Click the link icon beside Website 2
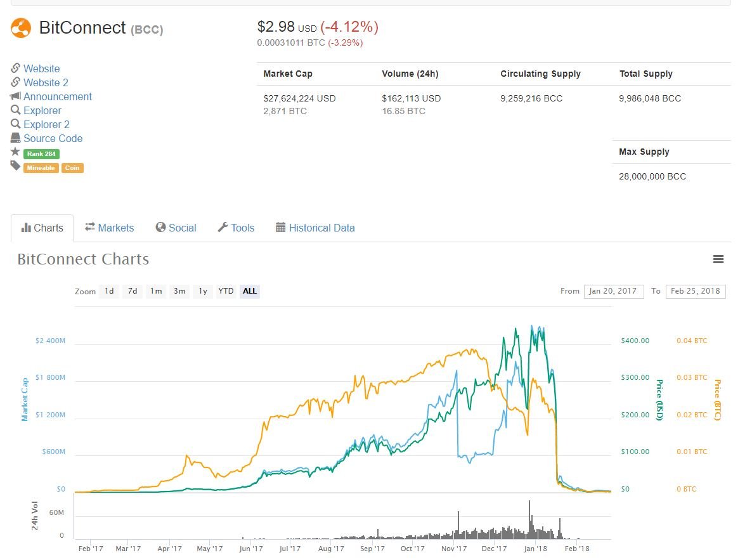The height and width of the screenshot is (560, 752). point(15,82)
